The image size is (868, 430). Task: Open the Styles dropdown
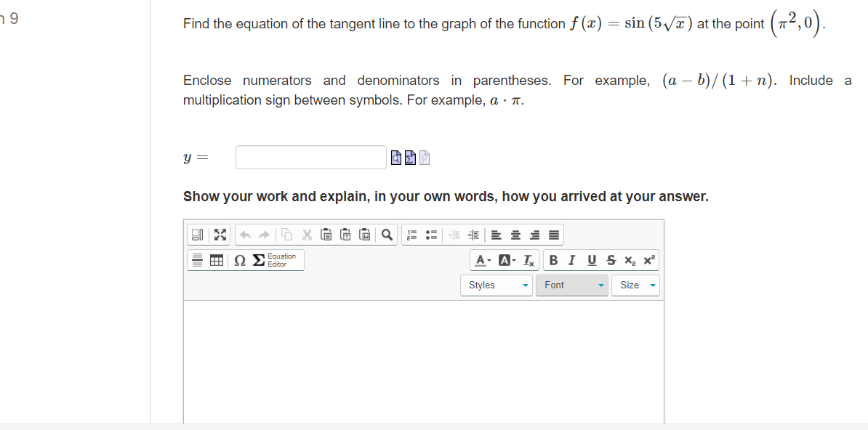pyautogui.click(x=497, y=285)
